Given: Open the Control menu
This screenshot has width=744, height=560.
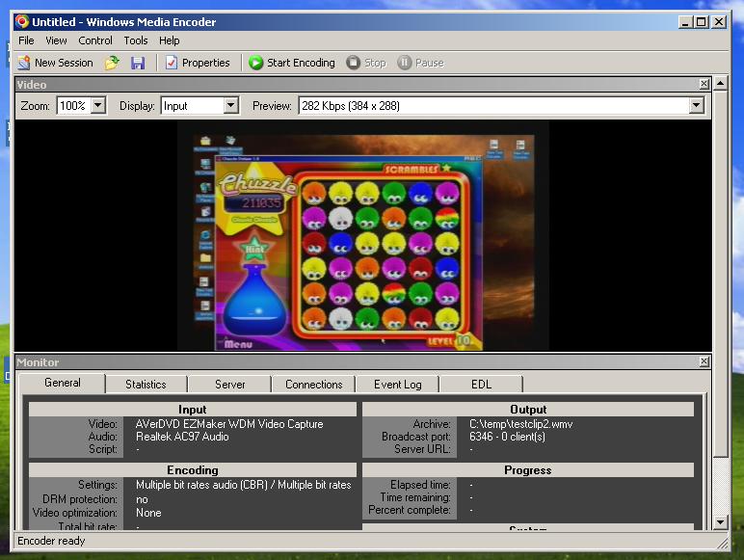Looking at the screenshot, I should [95, 40].
